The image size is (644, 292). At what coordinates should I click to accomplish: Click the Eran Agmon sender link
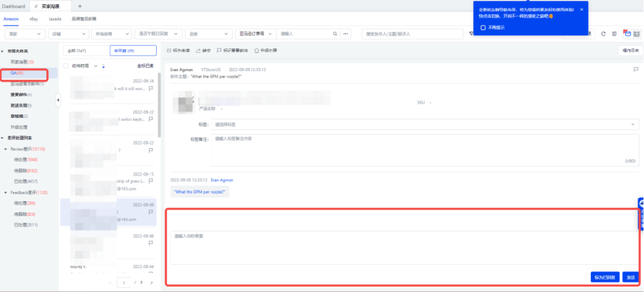click(222, 180)
